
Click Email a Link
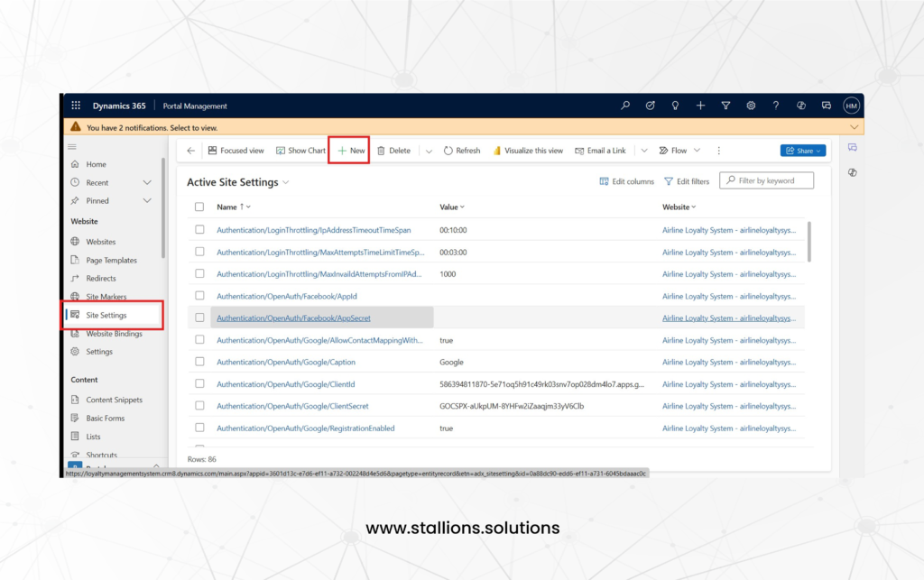point(600,151)
